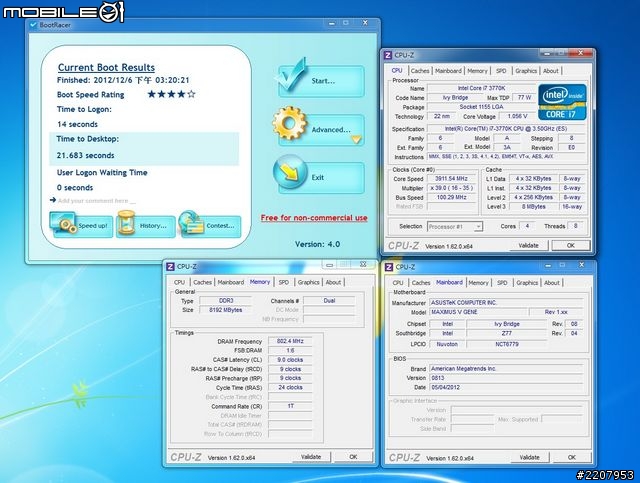This screenshot has height=483, width=640.
Task: Click the Start checkmark icon in BootRacer
Action: coord(293,75)
